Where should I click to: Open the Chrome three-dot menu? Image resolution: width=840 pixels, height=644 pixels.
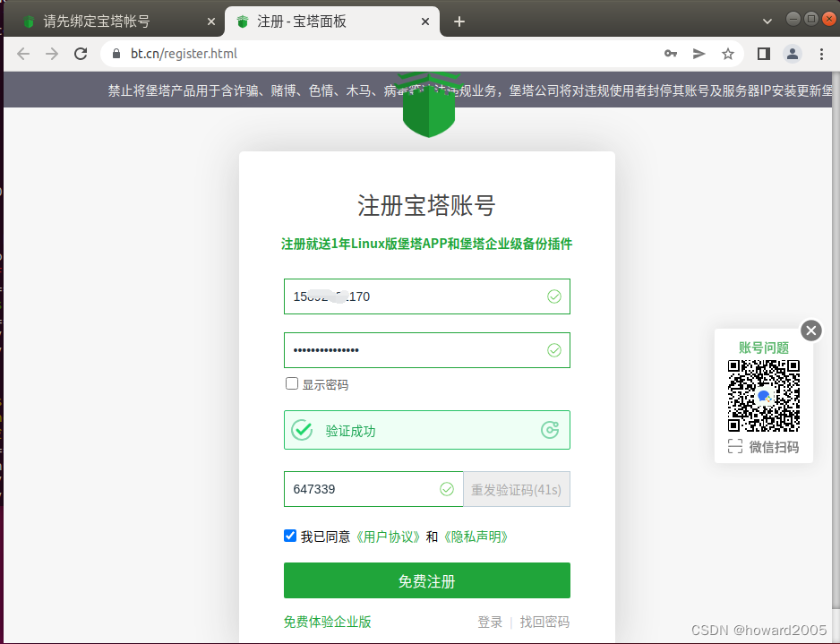tap(821, 54)
